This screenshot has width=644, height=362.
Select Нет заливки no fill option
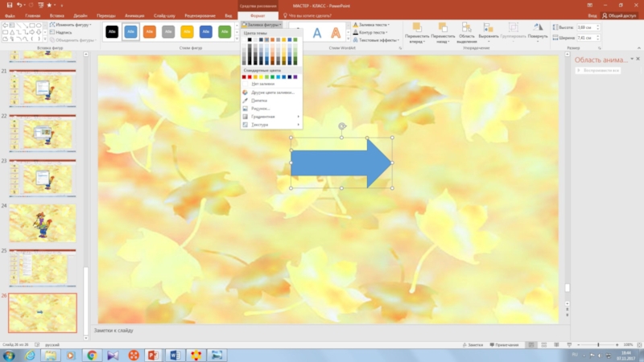271,84
